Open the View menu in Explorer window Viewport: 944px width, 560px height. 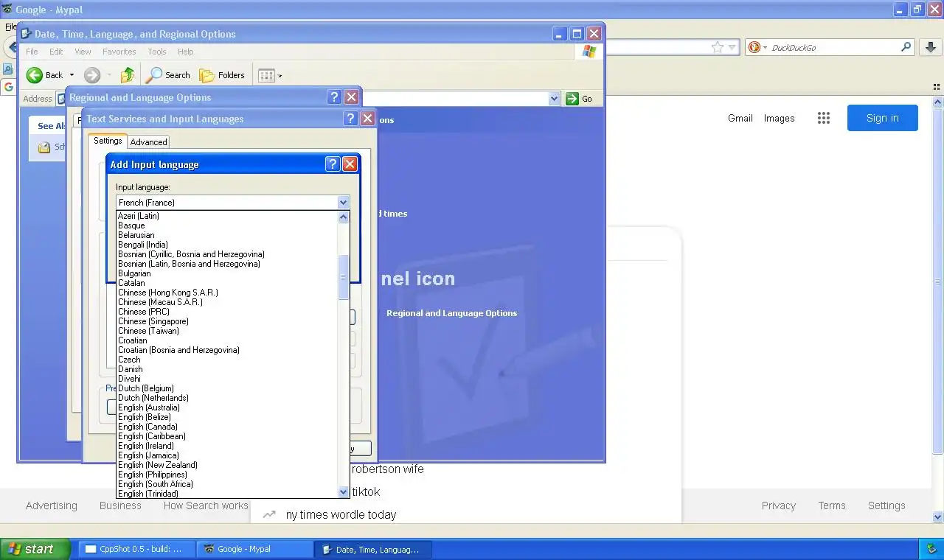point(83,52)
